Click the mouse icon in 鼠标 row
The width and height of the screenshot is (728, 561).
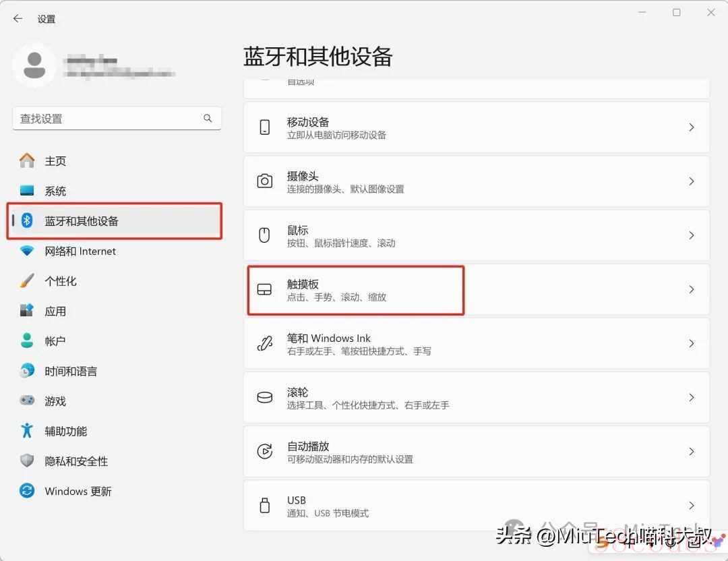point(265,235)
